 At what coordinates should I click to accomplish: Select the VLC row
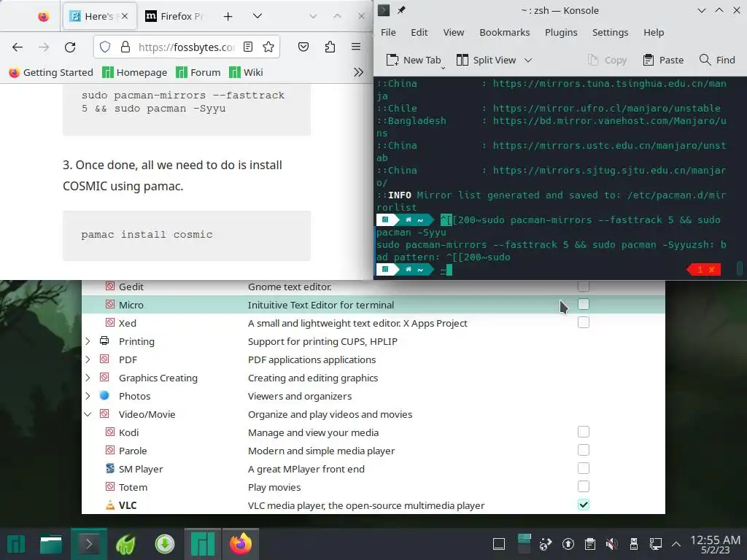[373, 505]
